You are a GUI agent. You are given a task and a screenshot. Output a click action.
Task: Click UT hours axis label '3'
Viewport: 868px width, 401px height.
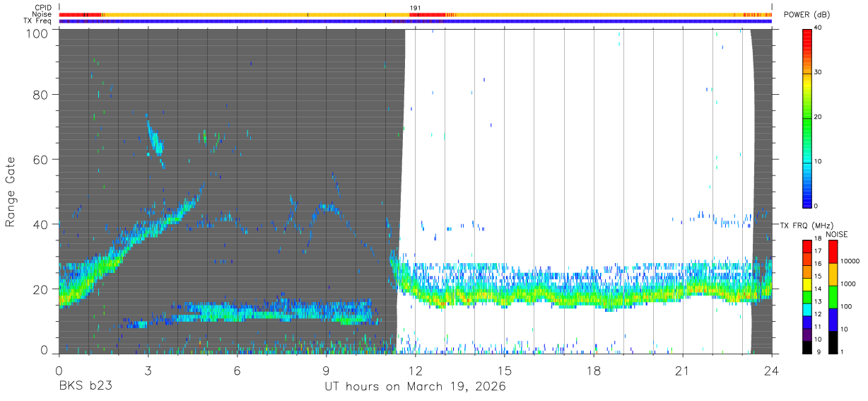tap(148, 371)
